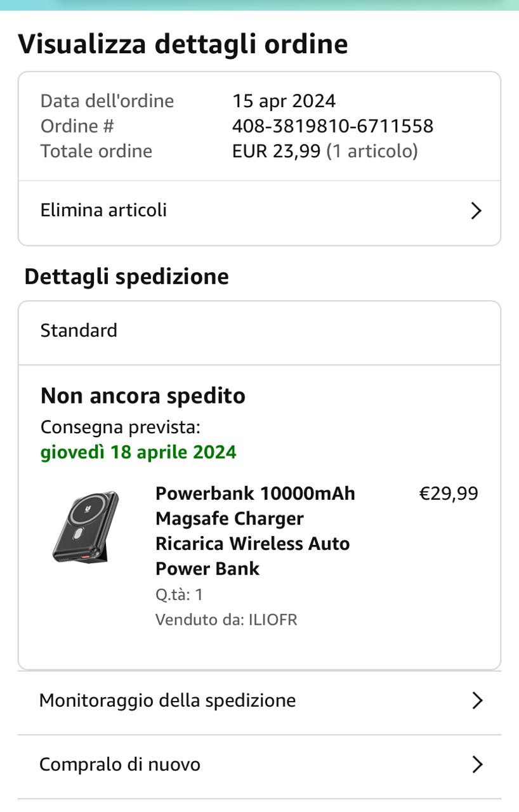Tap the Compralo di nuovo text label
This screenshot has height=812, width=519.
120,764
